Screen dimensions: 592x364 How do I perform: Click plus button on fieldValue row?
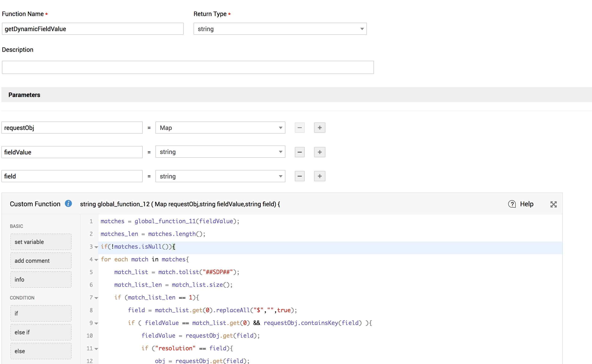point(320,152)
